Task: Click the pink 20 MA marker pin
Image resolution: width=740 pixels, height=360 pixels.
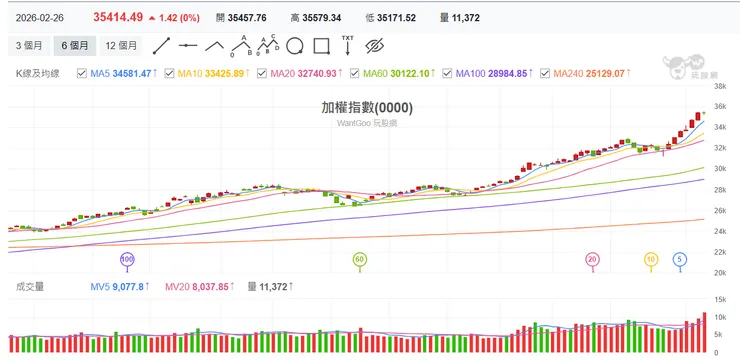Action: [x=593, y=259]
